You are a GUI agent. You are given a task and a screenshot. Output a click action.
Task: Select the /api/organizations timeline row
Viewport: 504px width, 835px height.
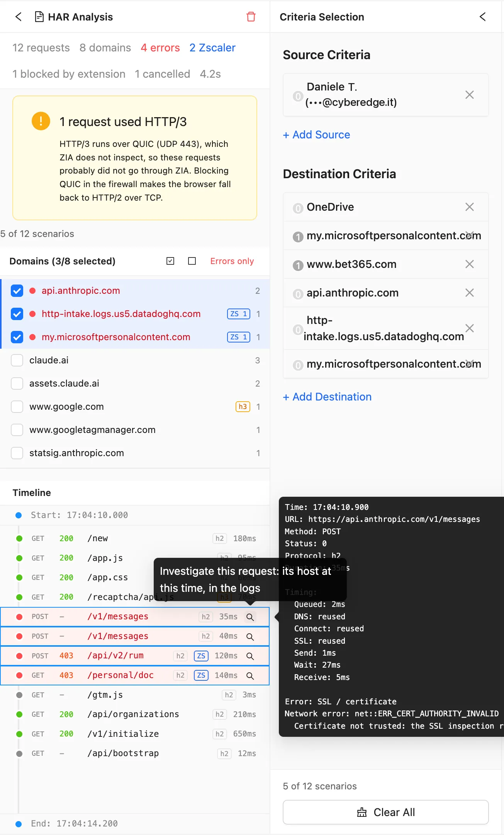coord(135,714)
